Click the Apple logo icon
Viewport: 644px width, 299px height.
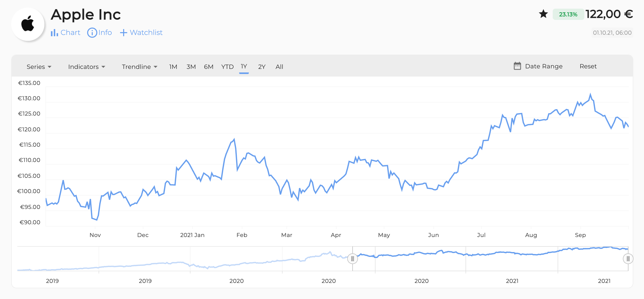(x=28, y=24)
